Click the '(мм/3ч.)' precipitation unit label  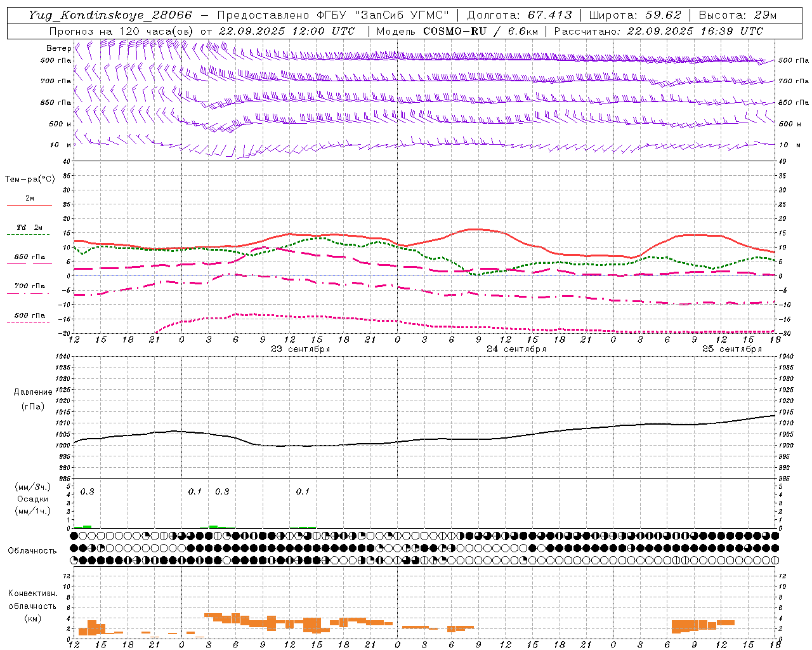(32, 487)
